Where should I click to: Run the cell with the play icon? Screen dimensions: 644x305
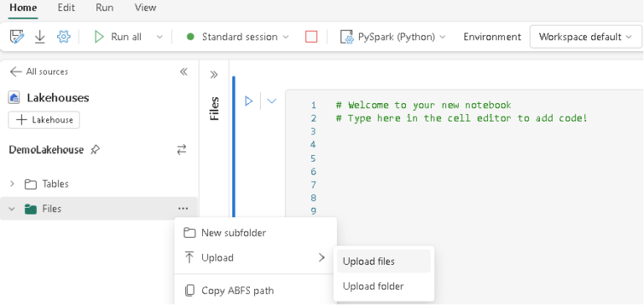(x=248, y=101)
